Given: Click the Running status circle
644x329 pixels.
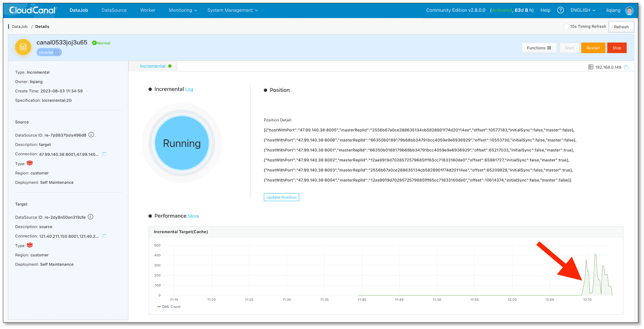Looking at the screenshot, I should (x=182, y=143).
